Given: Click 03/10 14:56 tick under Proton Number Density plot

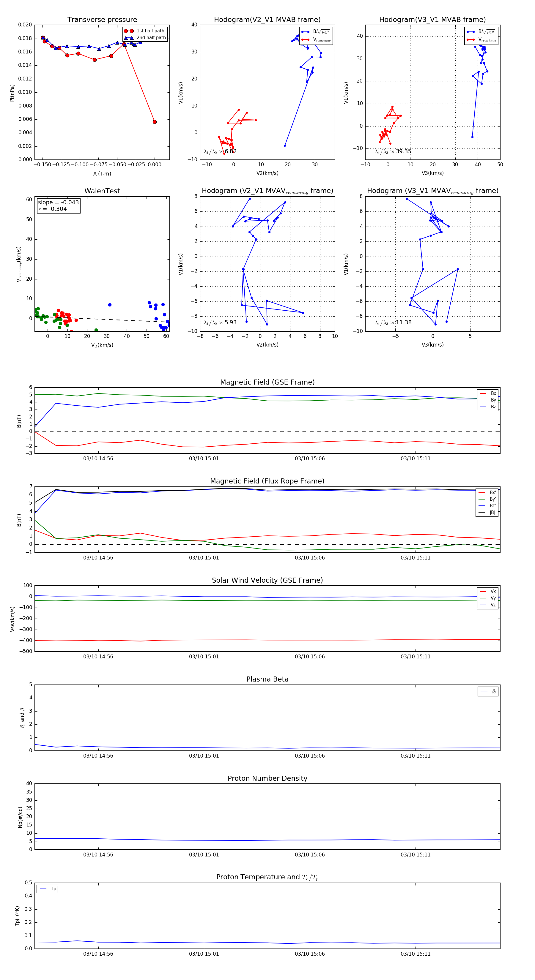Looking at the screenshot, I should pos(98,855).
